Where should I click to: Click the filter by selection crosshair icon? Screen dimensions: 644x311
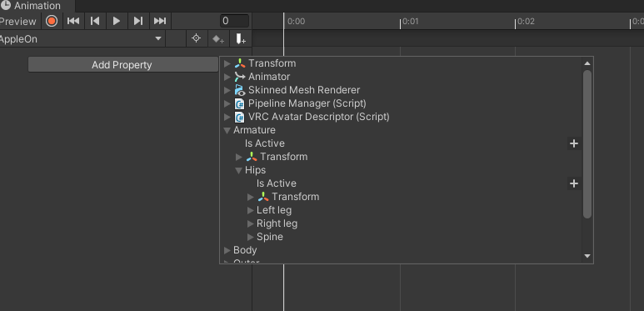(x=197, y=38)
